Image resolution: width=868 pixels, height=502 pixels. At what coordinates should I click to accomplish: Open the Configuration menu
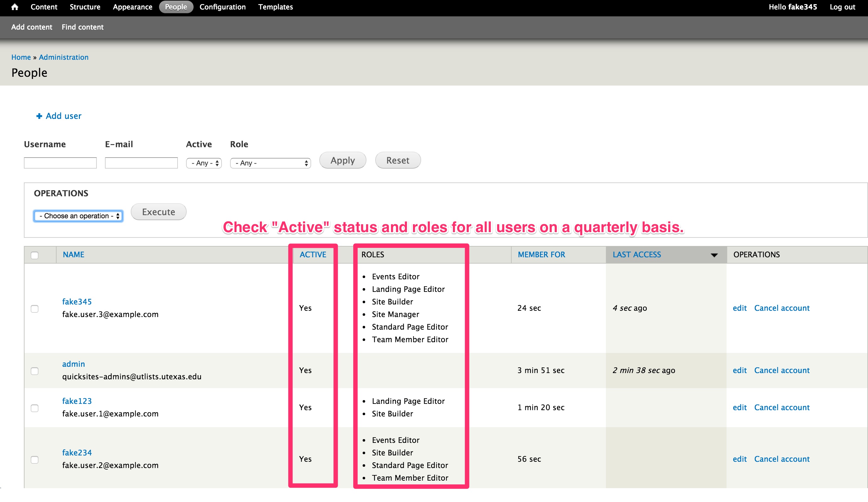click(x=222, y=7)
